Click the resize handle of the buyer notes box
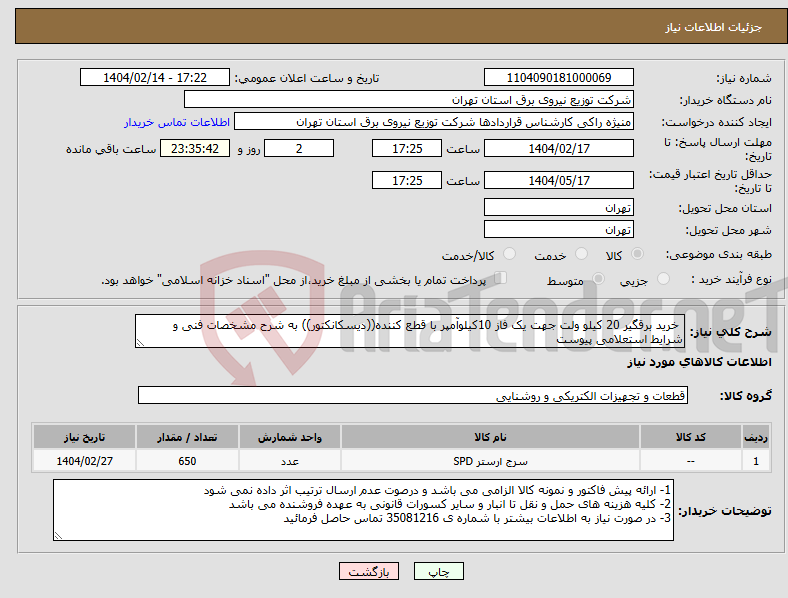 pos(58,536)
